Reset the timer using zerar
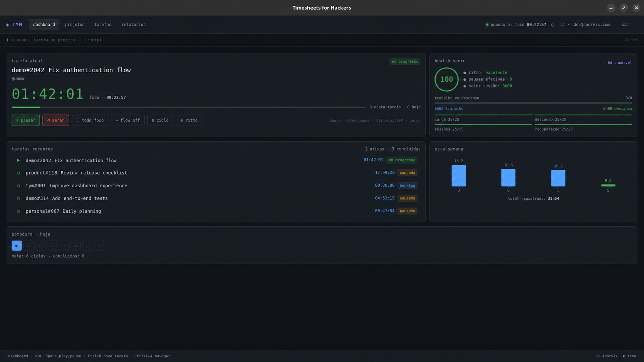644x362 pixels. pyautogui.click(x=56, y=120)
